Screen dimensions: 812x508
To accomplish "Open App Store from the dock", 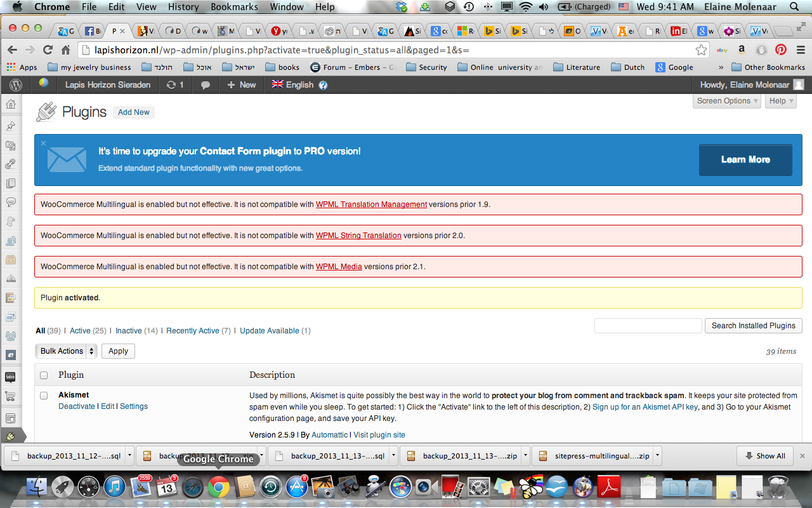I will [x=296, y=487].
